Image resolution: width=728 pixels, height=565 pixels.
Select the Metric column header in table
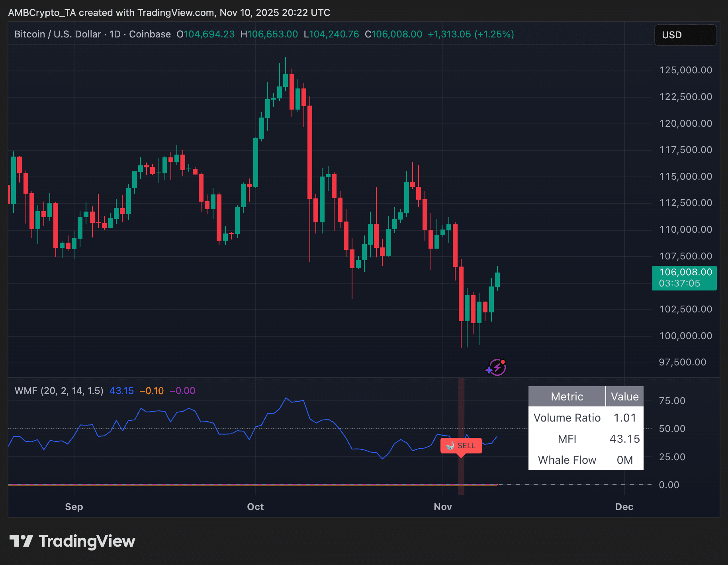tap(567, 396)
